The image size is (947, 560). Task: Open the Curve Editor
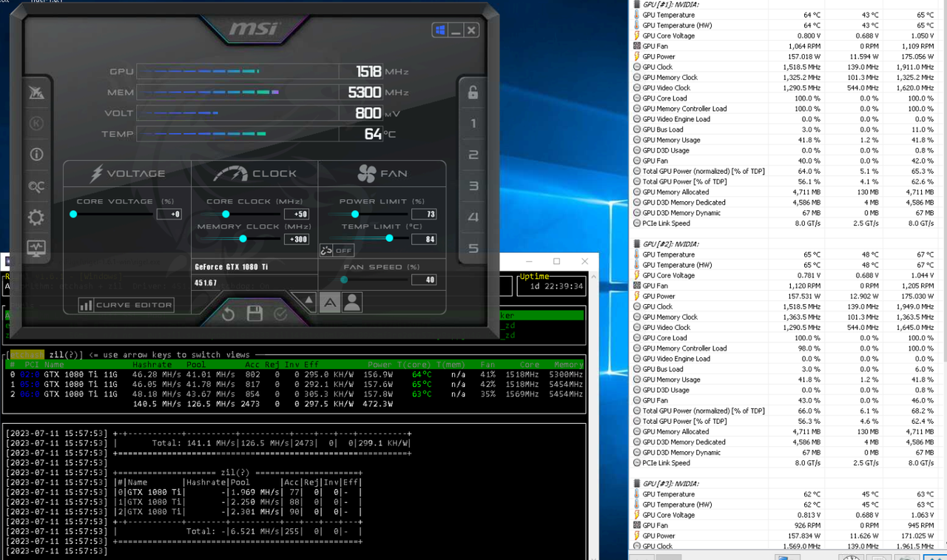click(127, 305)
